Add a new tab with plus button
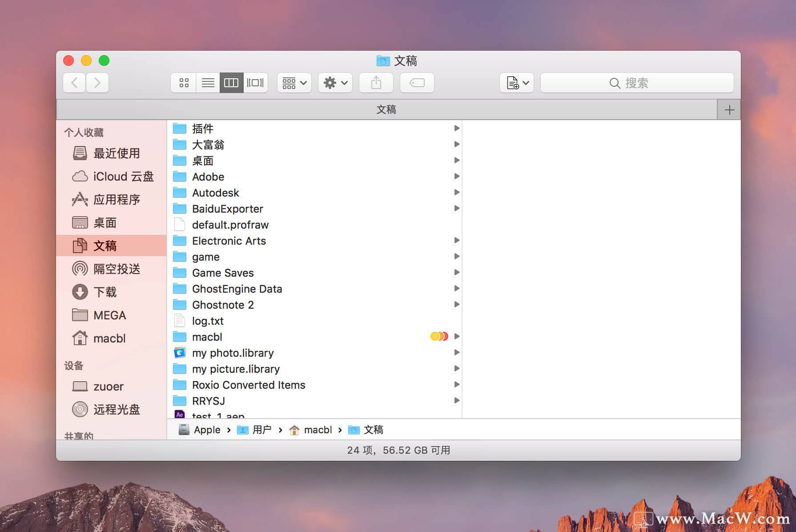The width and height of the screenshot is (796, 532). (729, 110)
